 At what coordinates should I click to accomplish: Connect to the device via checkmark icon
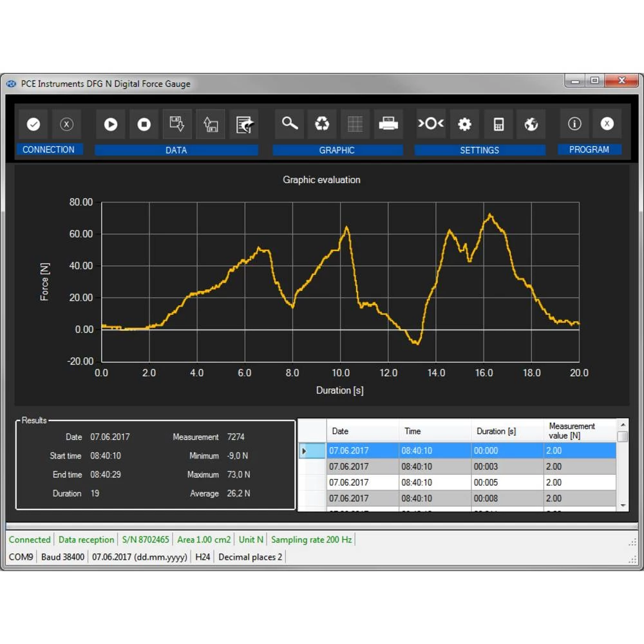tap(33, 124)
